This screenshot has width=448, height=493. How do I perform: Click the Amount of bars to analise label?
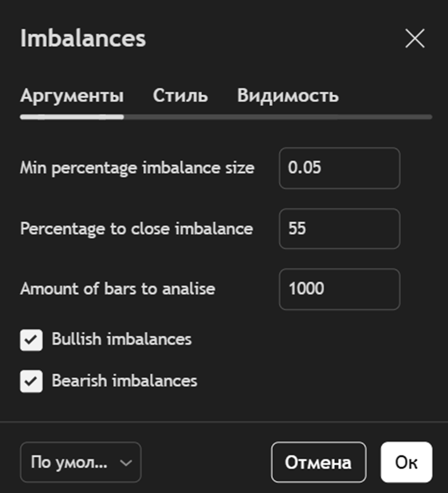click(117, 289)
